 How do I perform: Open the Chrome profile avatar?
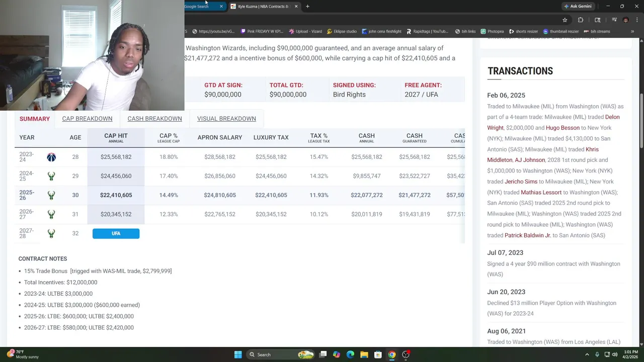point(625,20)
